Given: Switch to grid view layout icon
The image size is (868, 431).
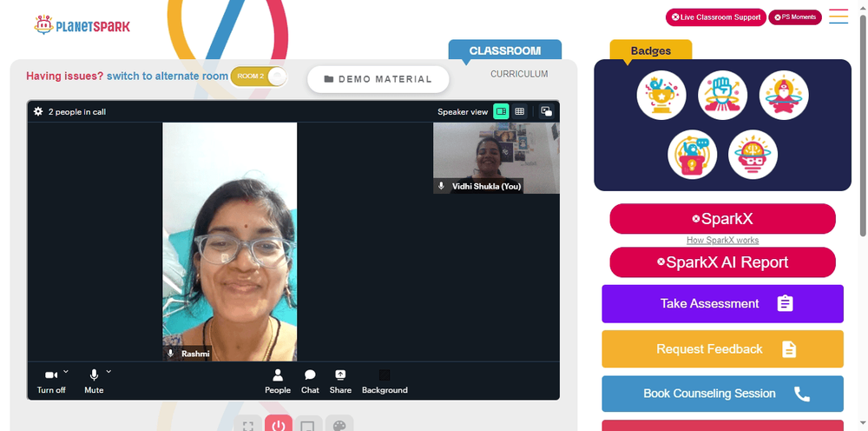Looking at the screenshot, I should coord(519,111).
